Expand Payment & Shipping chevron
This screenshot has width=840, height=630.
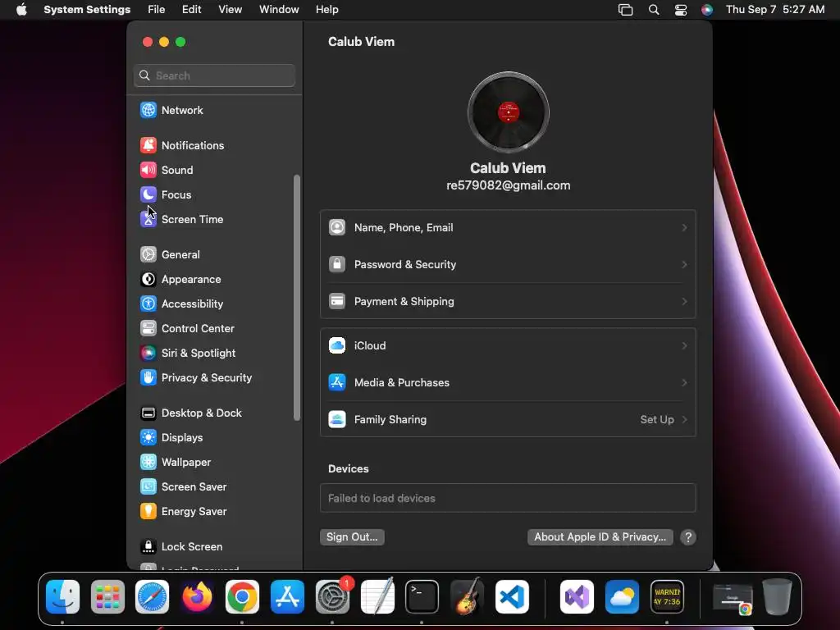coord(684,302)
